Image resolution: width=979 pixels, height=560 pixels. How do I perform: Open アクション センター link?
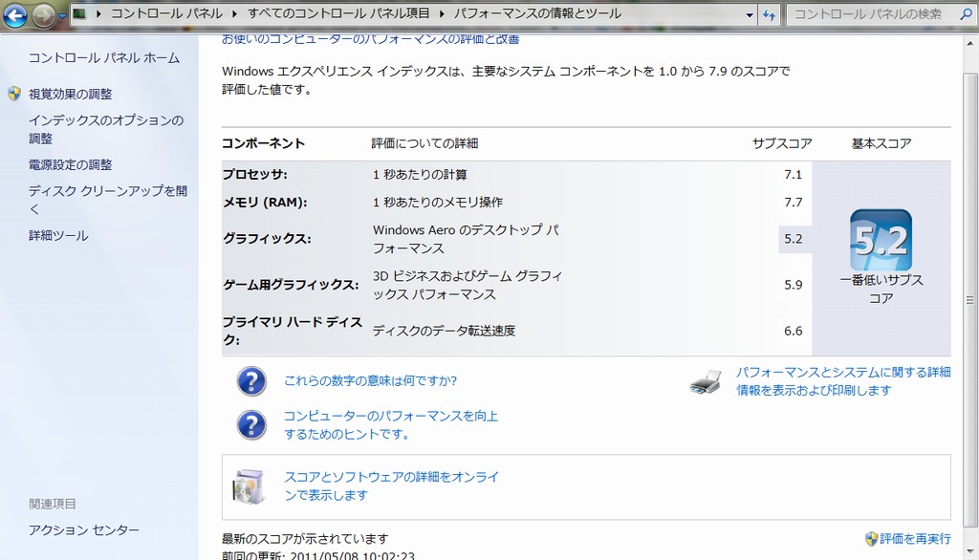coord(84,530)
